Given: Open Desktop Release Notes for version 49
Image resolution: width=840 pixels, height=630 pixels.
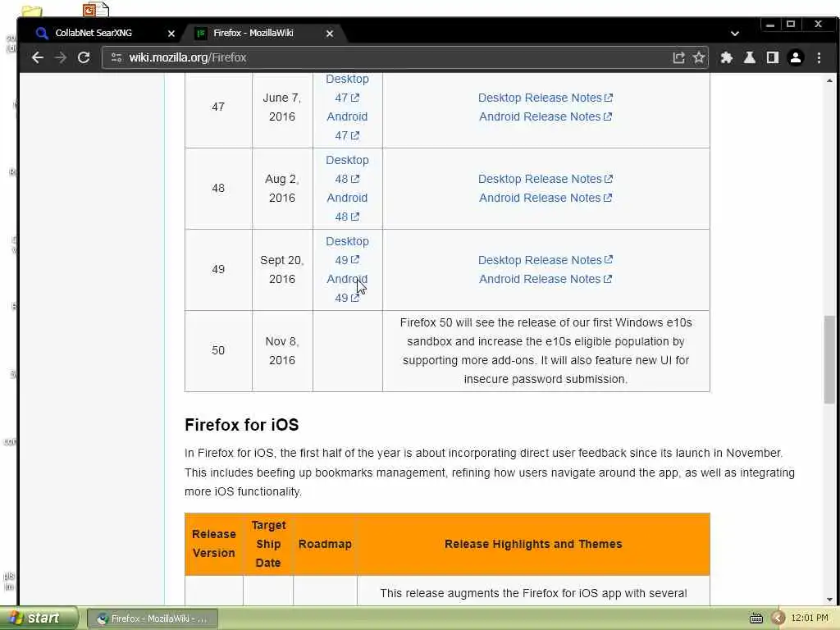Looking at the screenshot, I should (546, 260).
